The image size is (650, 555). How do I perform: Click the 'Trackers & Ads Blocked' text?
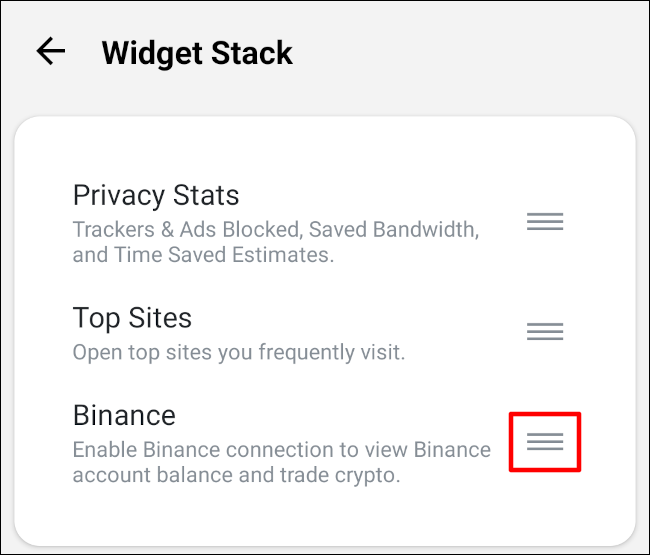tap(186, 229)
